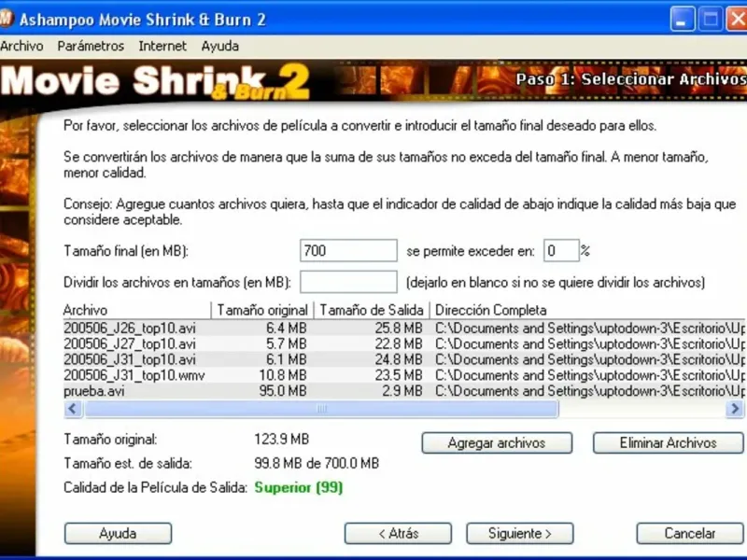
Task: Sort by Tamaño original column header
Action: (x=262, y=310)
